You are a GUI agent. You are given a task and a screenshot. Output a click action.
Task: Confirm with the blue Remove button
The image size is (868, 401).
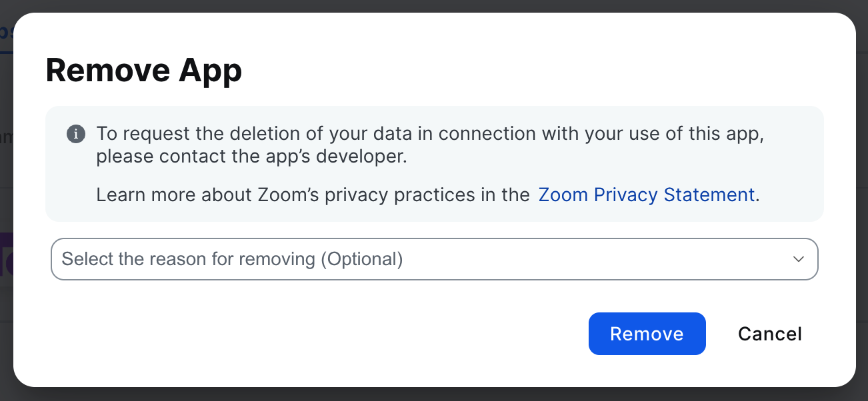pyautogui.click(x=647, y=334)
